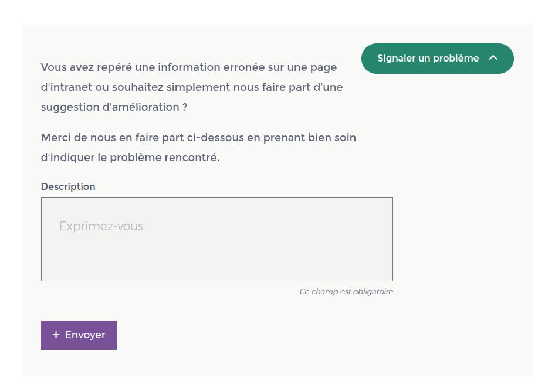
Task: Click the suggestion d'amélioration line
Action: pyautogui.click(x=114, y=107)
